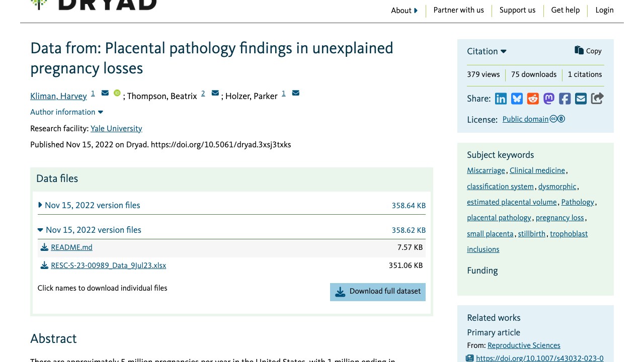
Task: Share dataset on LinkedIn
Action: 501,99
